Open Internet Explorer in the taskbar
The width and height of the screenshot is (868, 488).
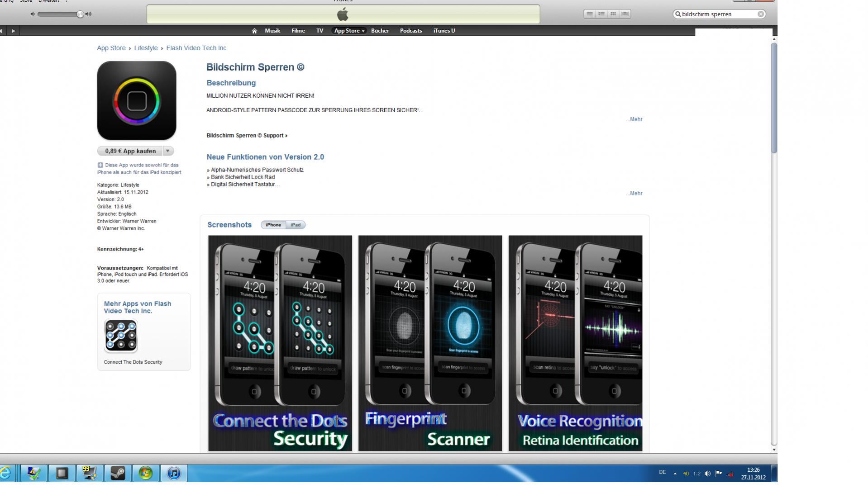5,473
